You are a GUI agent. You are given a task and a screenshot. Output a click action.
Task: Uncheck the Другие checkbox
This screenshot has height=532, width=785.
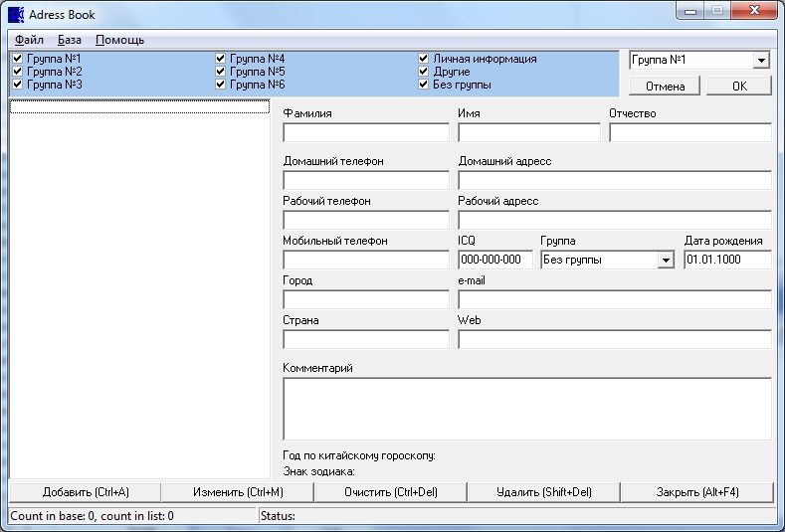point(424,73)
